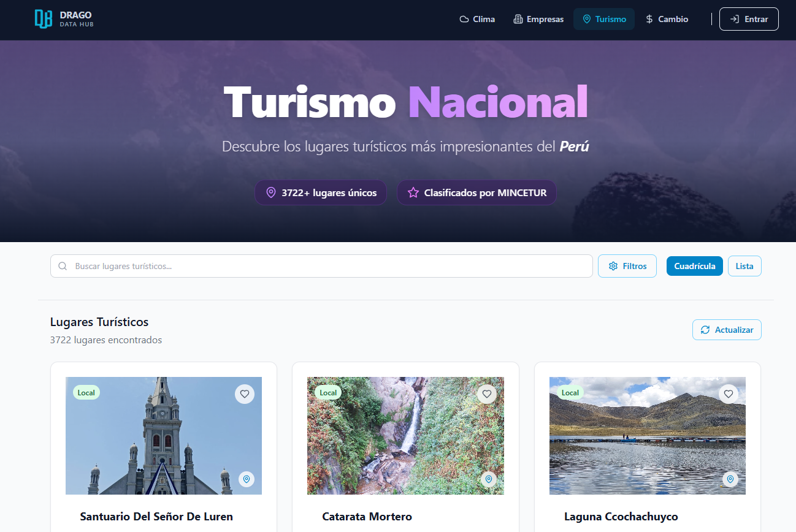
Task: Click the Turismo Nacional headline
Action: pyautogui.click(x=406, y=101)
